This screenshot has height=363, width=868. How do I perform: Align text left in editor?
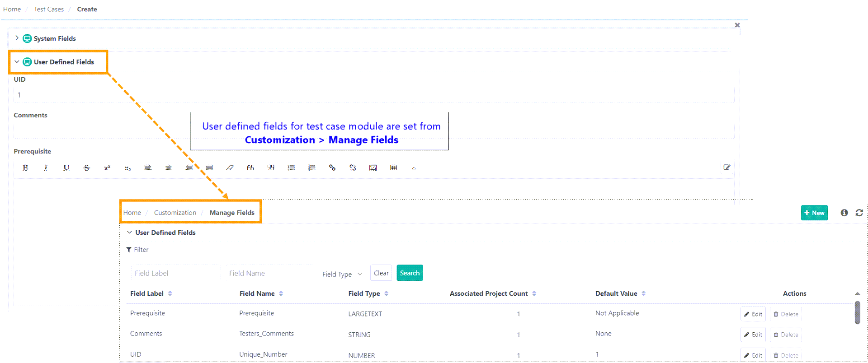click(148, 168)
